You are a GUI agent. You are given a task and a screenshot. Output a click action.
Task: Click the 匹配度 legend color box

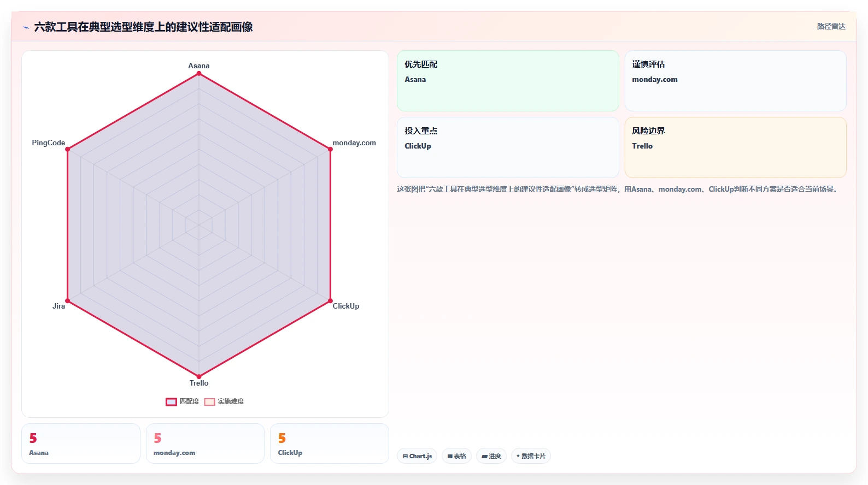point(171,402)
